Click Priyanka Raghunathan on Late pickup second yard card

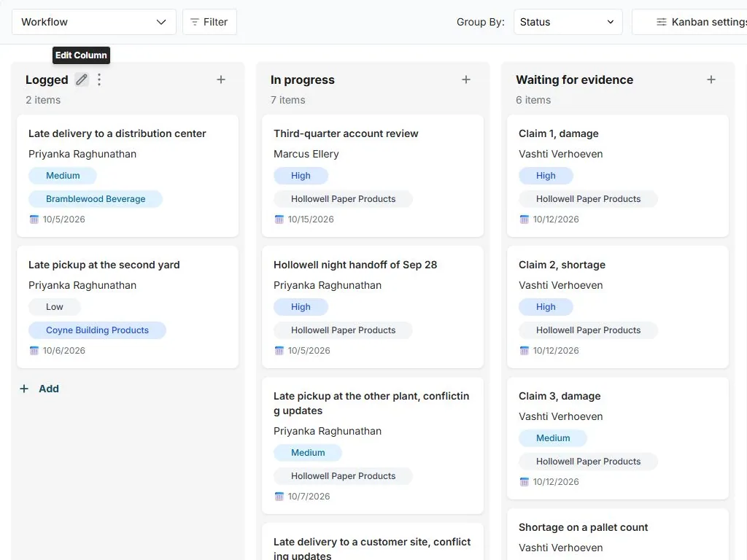click(x=82, y=286)
